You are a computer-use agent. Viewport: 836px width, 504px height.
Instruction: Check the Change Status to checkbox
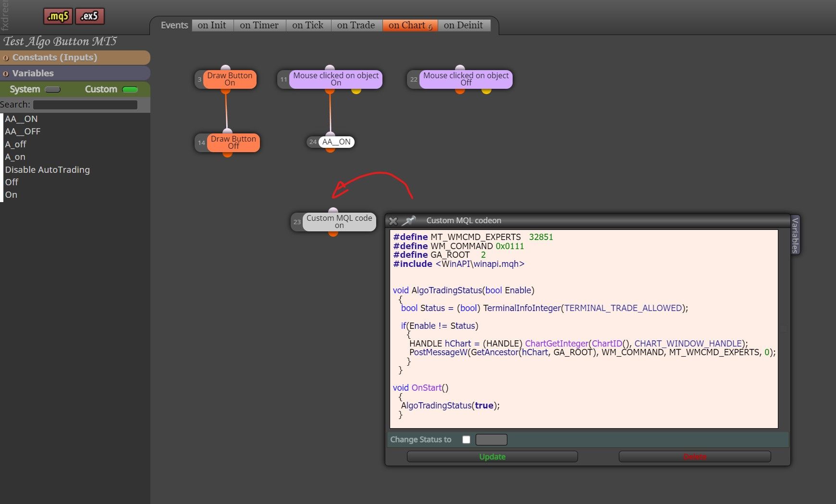[466, 440]
